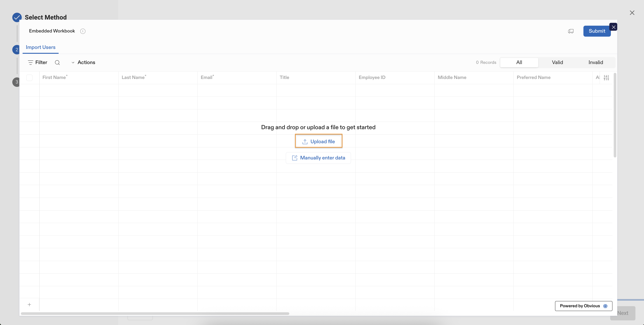Select the Import Users tab
644x325 pixels.
tap(41, 47)
